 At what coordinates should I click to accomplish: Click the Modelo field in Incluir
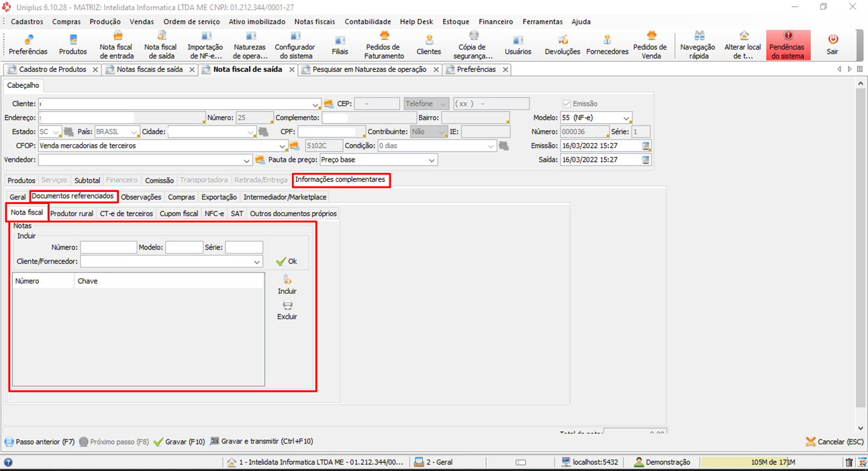(184, 248)
